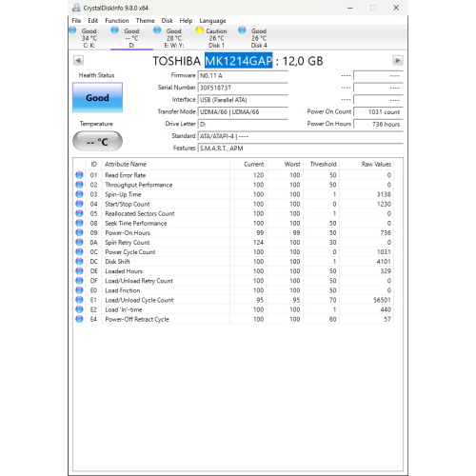Click the Good health status button
This screenshot has width=476, height=476.
click(97, 97)
